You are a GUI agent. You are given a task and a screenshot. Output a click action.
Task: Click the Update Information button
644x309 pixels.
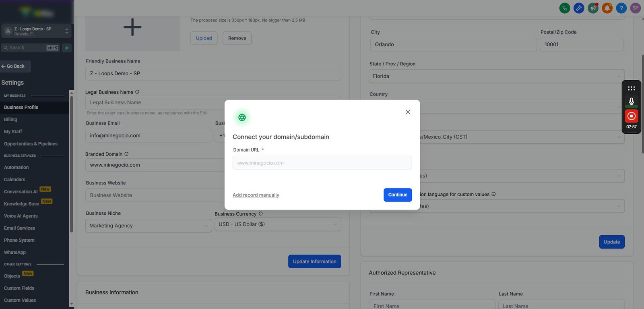click(x=315, y=261)
